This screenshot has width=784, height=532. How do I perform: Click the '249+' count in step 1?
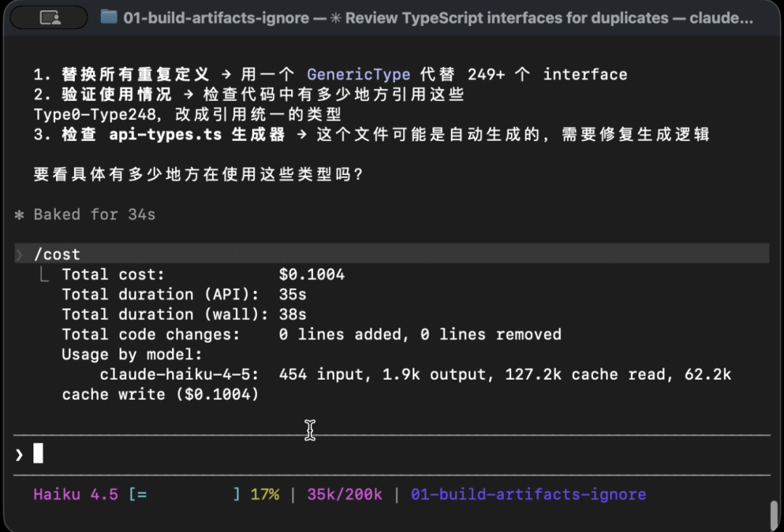486,75
